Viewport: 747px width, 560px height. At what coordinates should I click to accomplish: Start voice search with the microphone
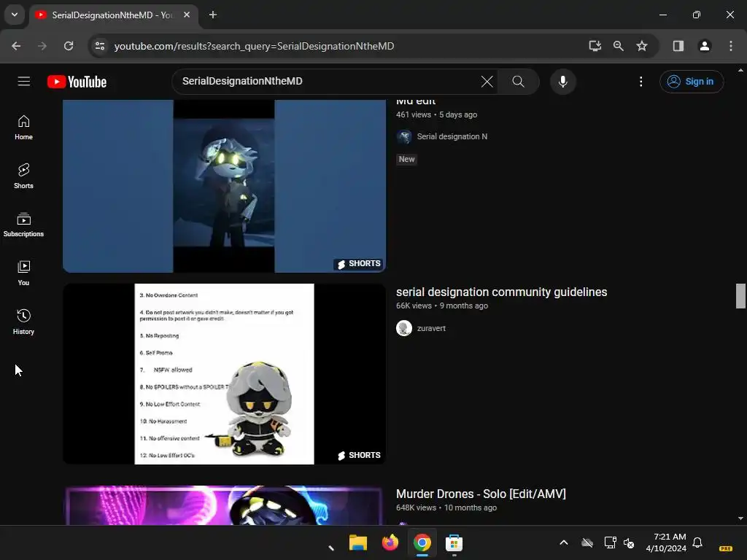[x=562, y=82]
